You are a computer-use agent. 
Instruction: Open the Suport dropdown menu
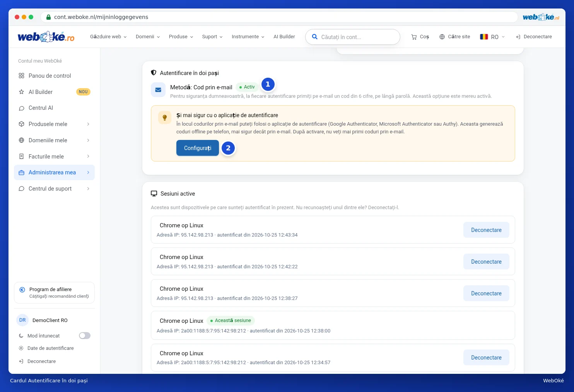[212, 37]
